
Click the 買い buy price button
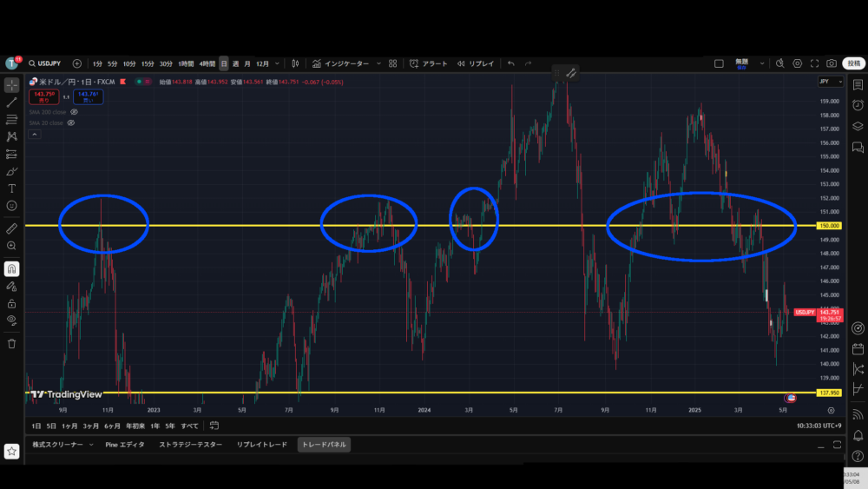(x=88, y=97)
